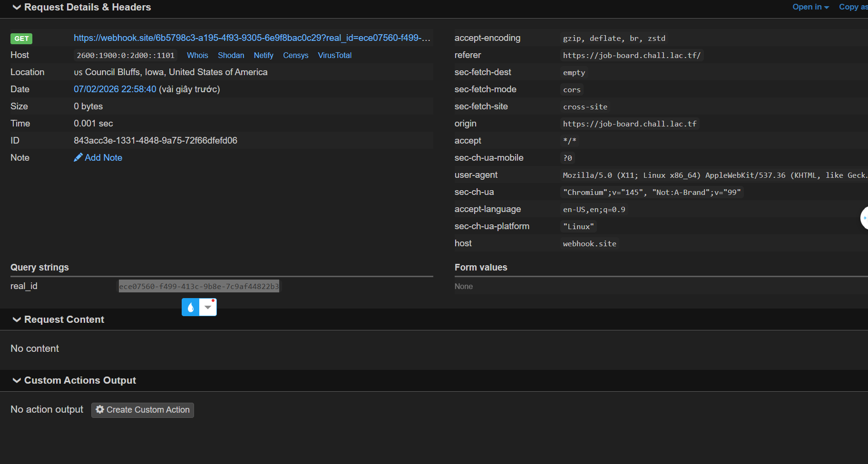Open the 'Copy as' dropdown menu
This screenshot has height=464, width=868.
tap(853, 7)
